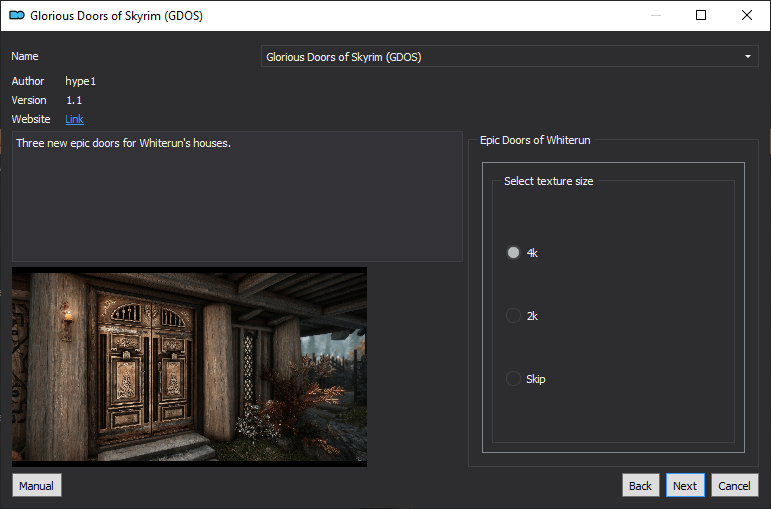This screenshot has width=771, height=509.
Task: Click the description text box
Action: tap(237, 196)
